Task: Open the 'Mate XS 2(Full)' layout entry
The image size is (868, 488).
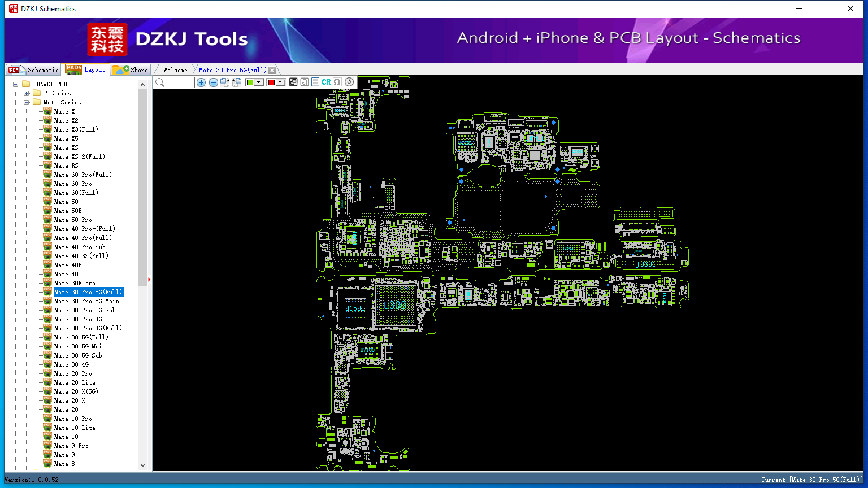Action: 80,156
